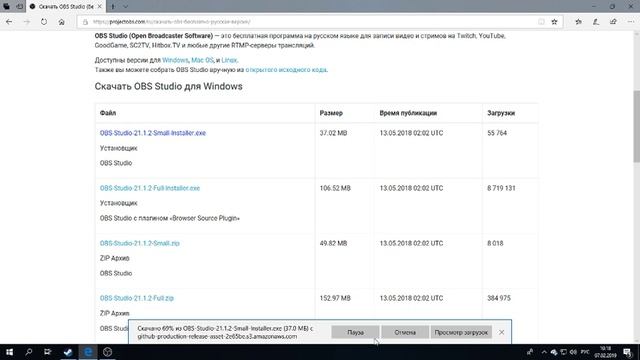Click the 49.82 MB size cell
Image resolution: width=640 pixels, height=360 pixels.
coord(333,243)
